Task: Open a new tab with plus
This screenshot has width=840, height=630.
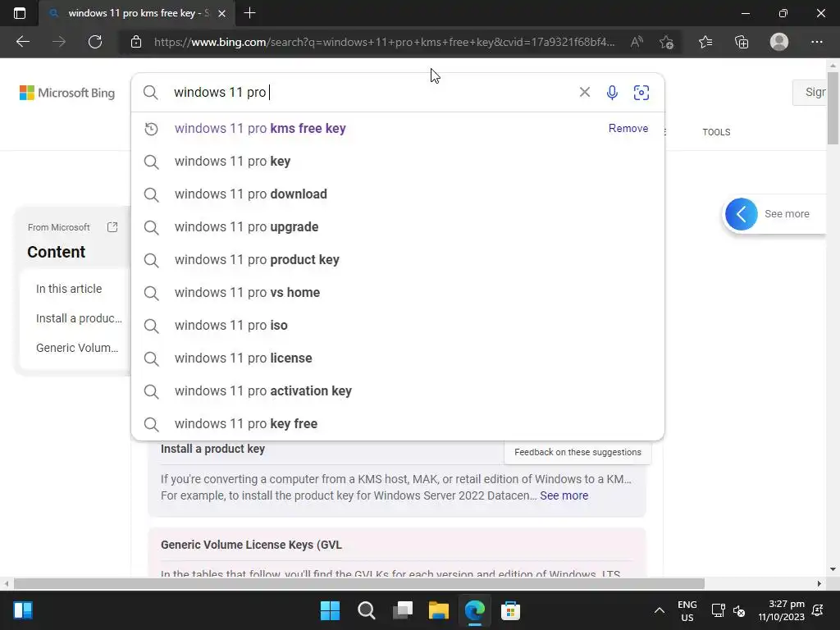Action: (x=249, y=13)
